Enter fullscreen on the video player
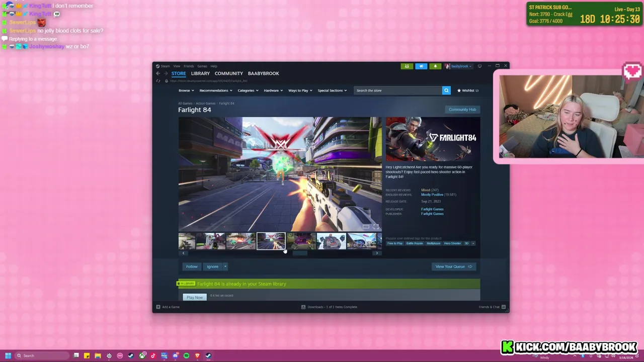This screenshot has width=644, height=362. (x=376, y=227)
